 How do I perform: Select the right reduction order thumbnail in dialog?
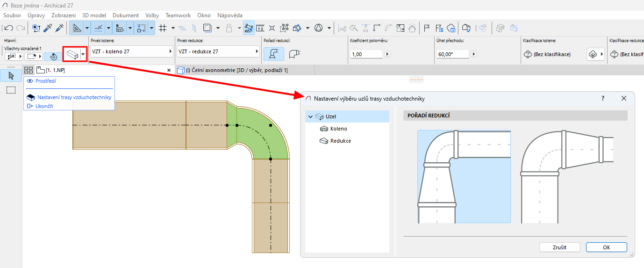[x=566, y=177]
